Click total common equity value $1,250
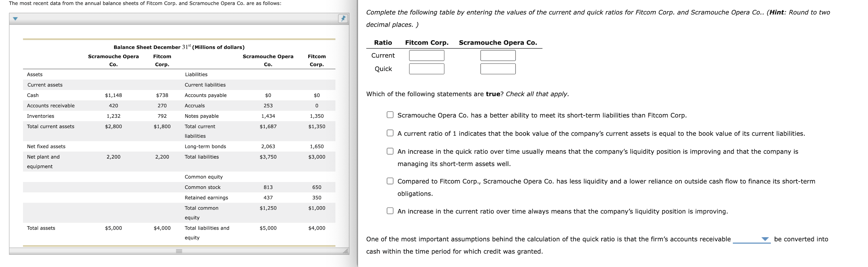The width and height of the screenshot is (868, 267). [268, 208]
